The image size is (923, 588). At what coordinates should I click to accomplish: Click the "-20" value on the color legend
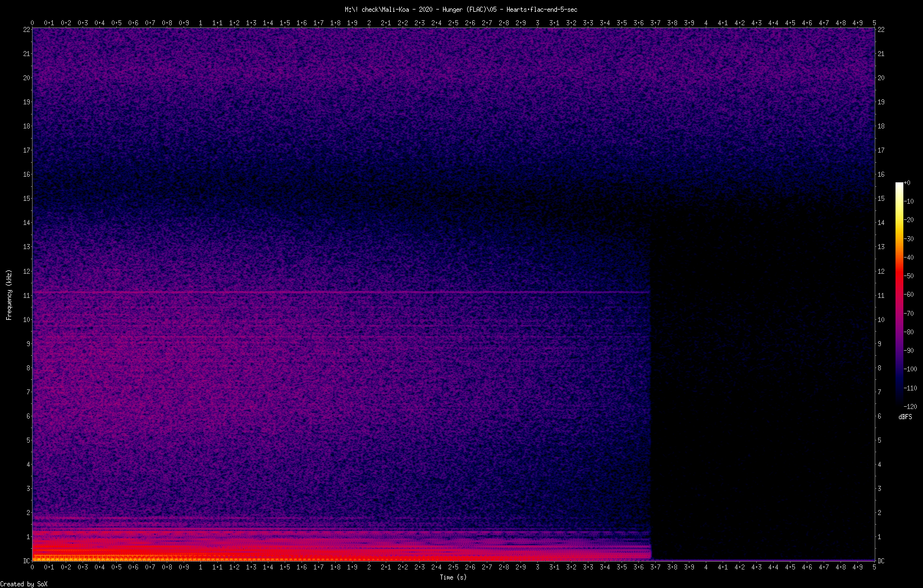tap(908, 220)
